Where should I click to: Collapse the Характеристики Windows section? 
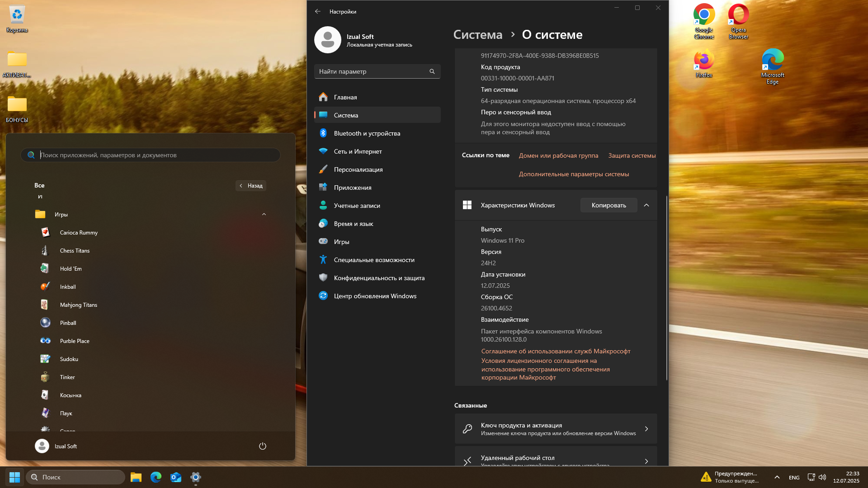pyautogui.click(x=646, y=205)
